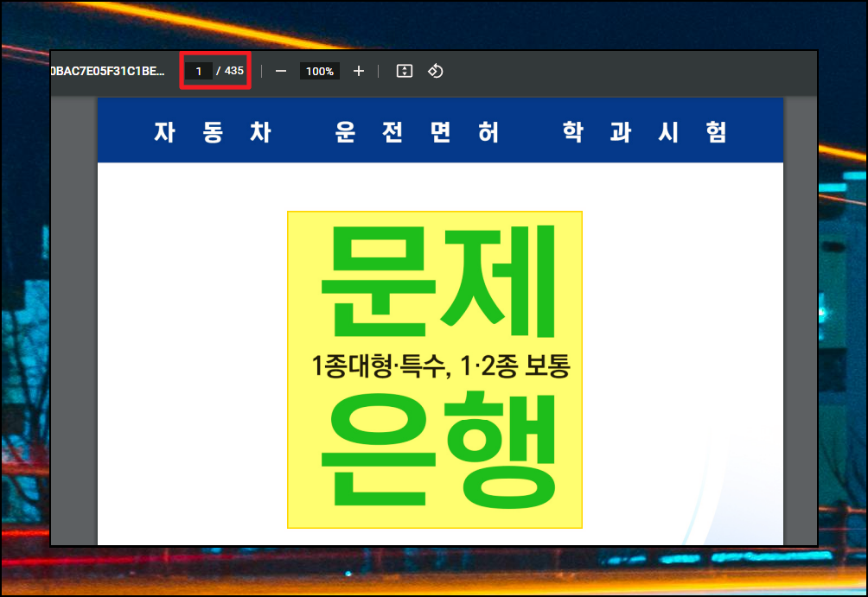
Task: Click the green 은행 heading text
Action: click(x=438, y=449)
